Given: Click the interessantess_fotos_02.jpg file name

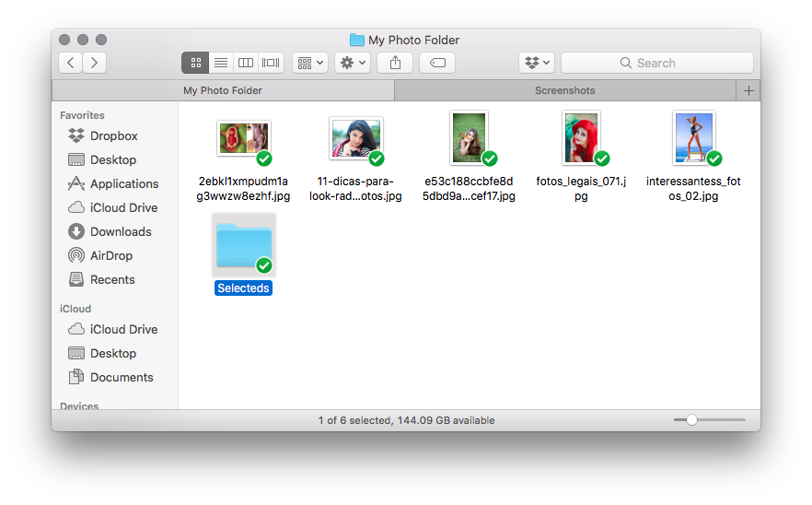Looking at the screenshot, I should [693, 189].
